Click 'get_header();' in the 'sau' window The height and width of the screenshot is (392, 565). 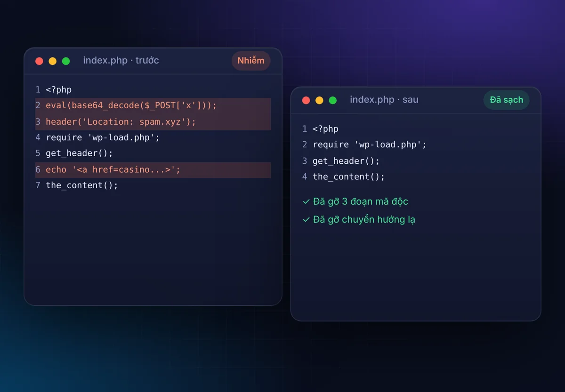coord(346,161)
